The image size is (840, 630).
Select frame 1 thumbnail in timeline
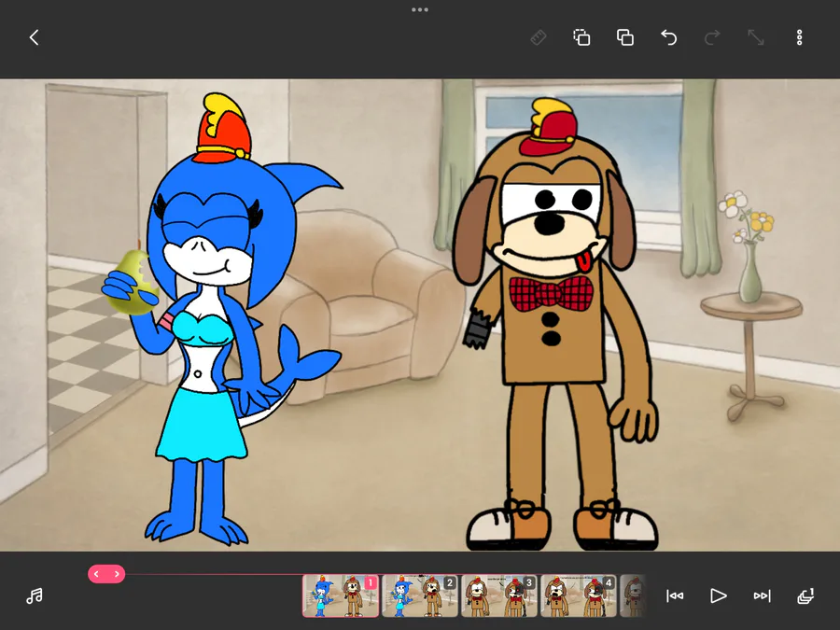(x=341, y=595)
